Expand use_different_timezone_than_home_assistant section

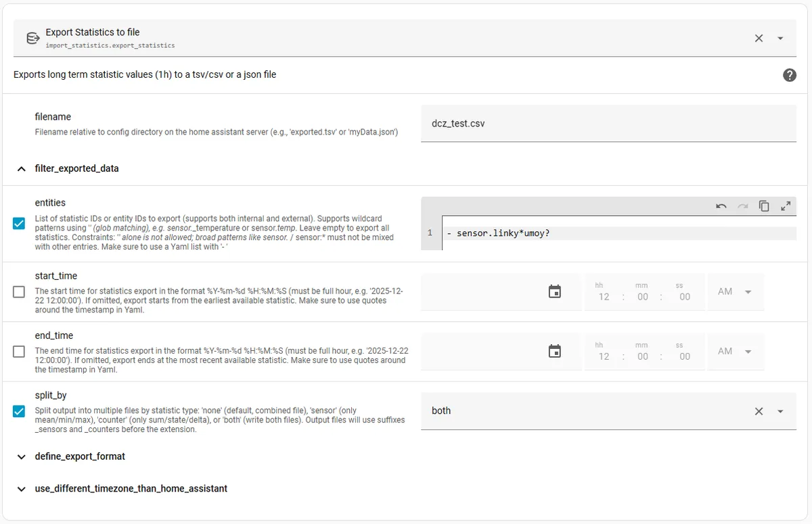(x=22, y=488)
